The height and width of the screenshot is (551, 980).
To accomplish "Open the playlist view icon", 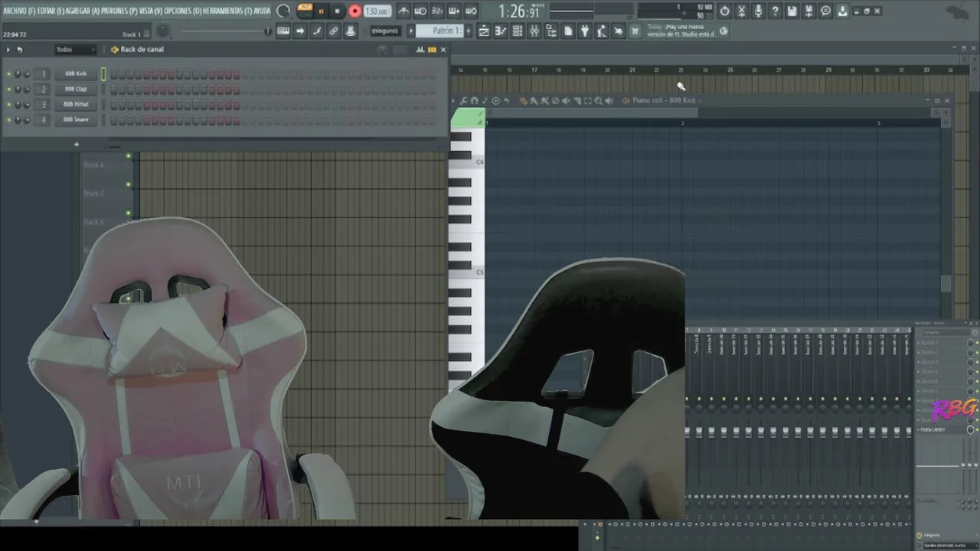I will (x=484, y=31).
